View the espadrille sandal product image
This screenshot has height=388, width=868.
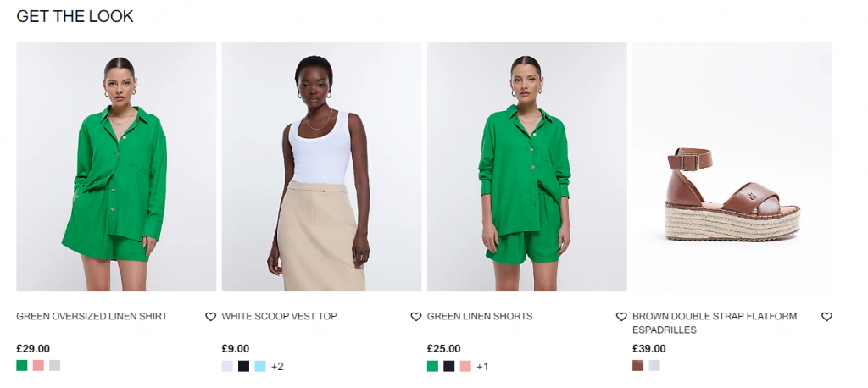point(732,166)
